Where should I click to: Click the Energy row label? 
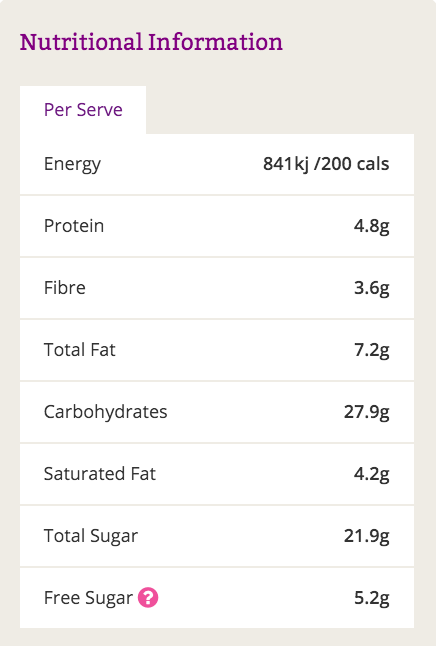pos(72,164)
